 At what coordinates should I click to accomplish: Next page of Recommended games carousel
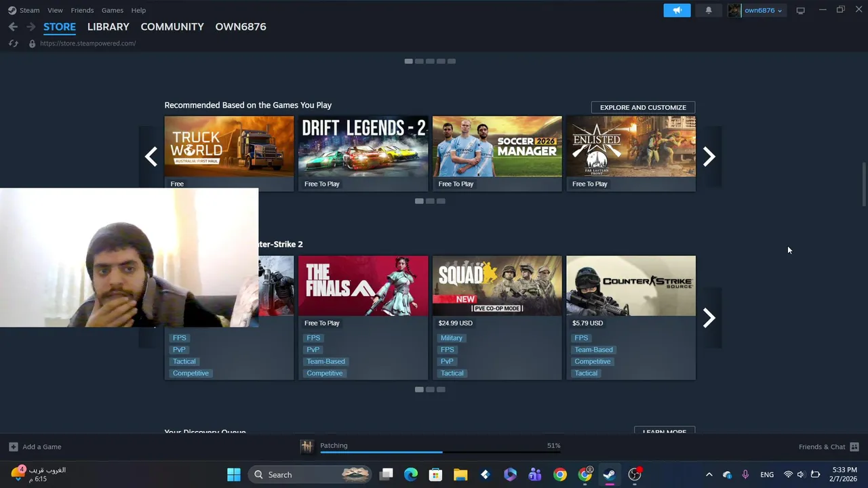(x=709, y=157)
